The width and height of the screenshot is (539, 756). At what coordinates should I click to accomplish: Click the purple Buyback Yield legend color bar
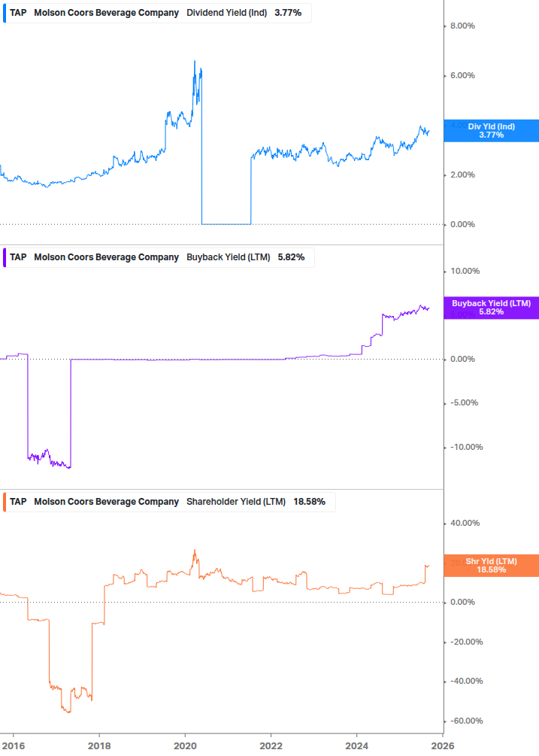click(x=5, y=257)
